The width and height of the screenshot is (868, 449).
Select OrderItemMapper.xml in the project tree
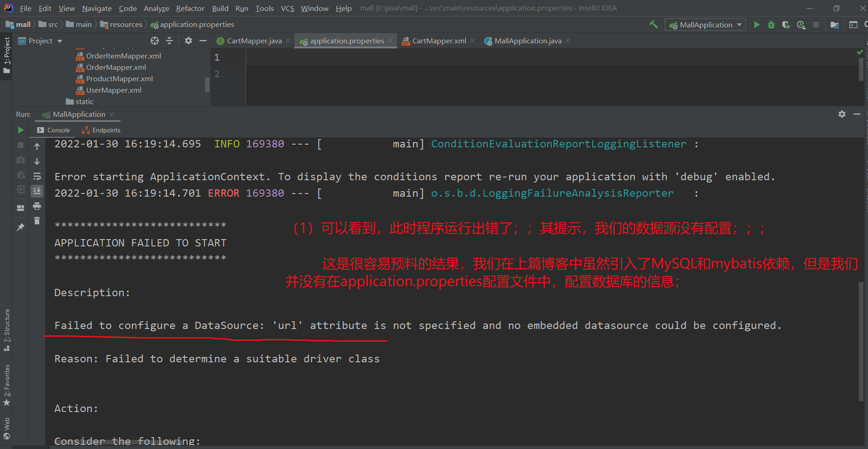pos(119,56)
